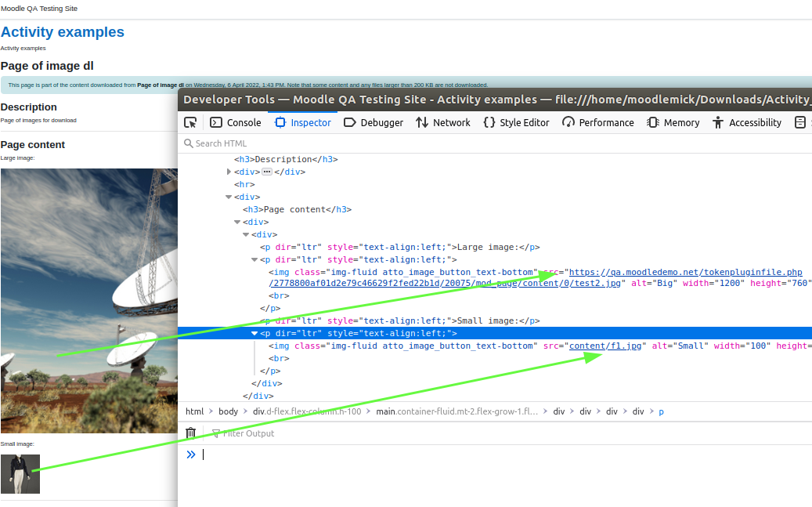The height and width of the screenshot is (507, 812).
Task: Click the trash icon to clear console output
Action: click(190, 433)
